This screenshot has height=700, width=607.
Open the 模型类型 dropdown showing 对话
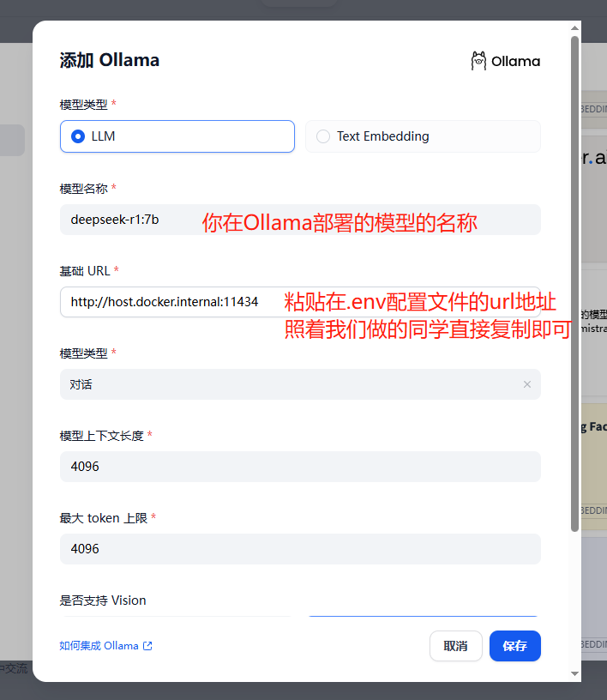[x=291, y=384]
